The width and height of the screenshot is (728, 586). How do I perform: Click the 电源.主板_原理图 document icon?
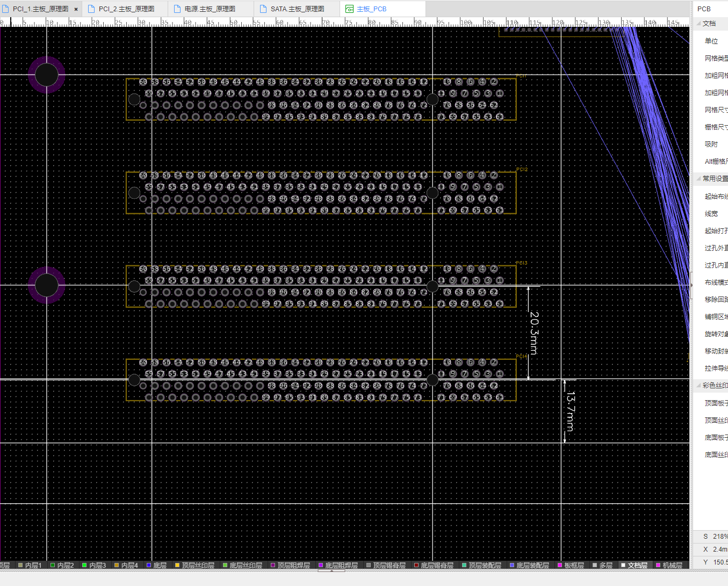(x=177, y=9)
